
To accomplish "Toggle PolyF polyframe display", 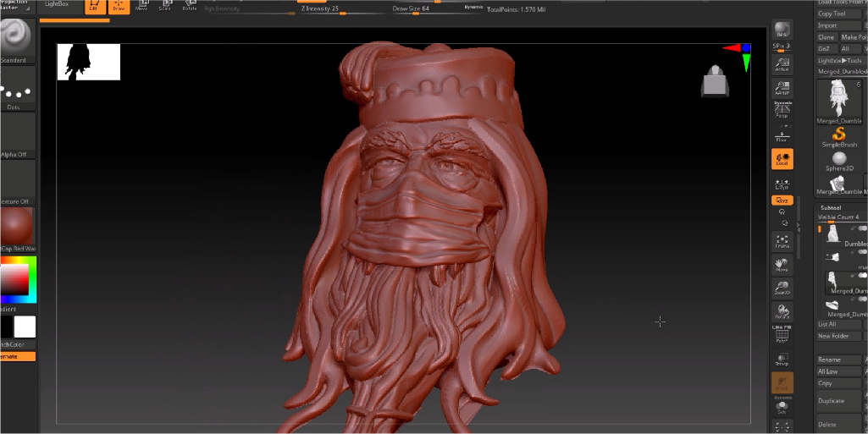I will tap(782, 335).
